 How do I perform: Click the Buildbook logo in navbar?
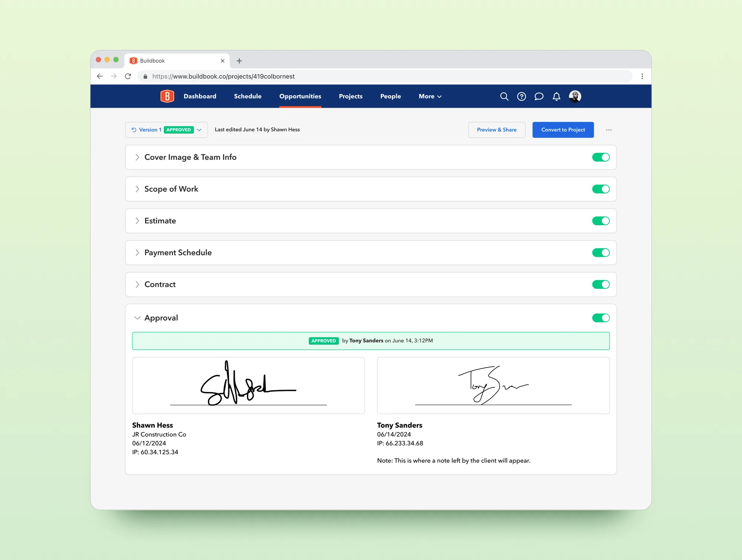167,96
